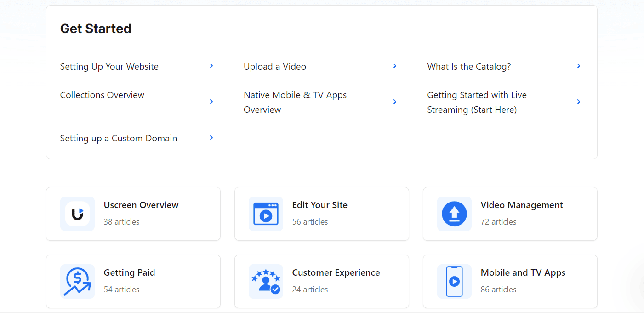Click the Video Management upload icon
The width and height of the screenshot is (644, 313).
(x=454, y=214)
